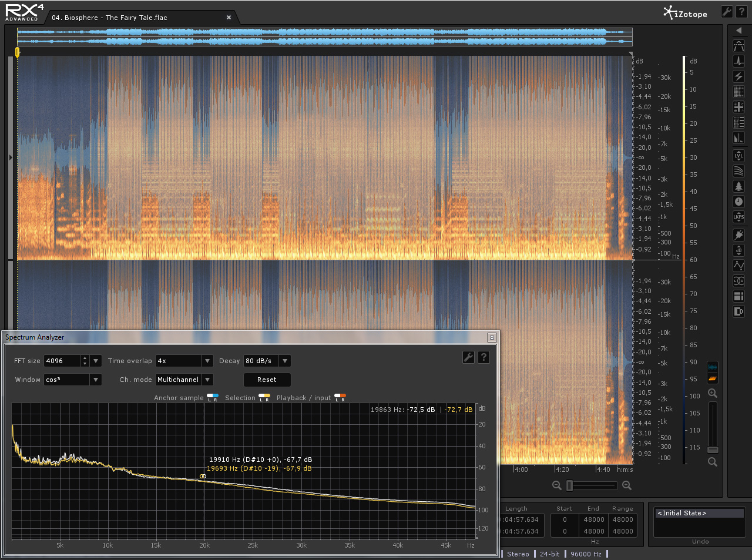Switch display to spectrogram view icon
Image resolution: width=752 pixels, height=560 pixels.
click(x=713, y=378)
